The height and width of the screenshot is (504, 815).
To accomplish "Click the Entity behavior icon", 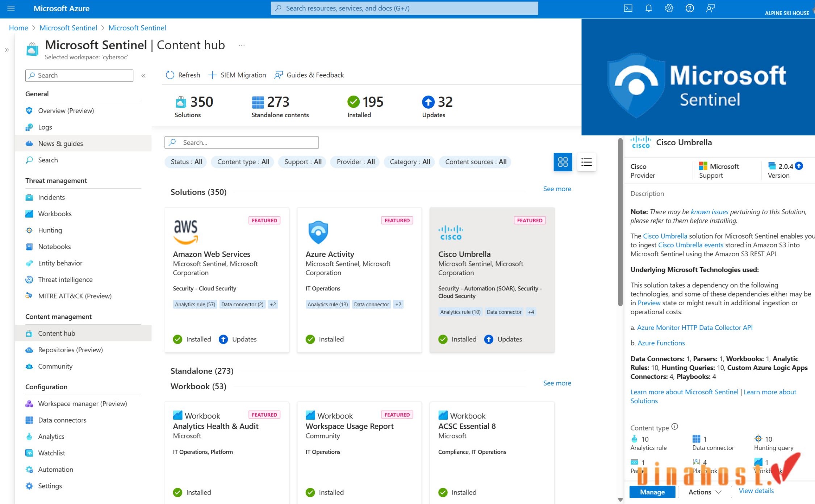I will [29, 263].
